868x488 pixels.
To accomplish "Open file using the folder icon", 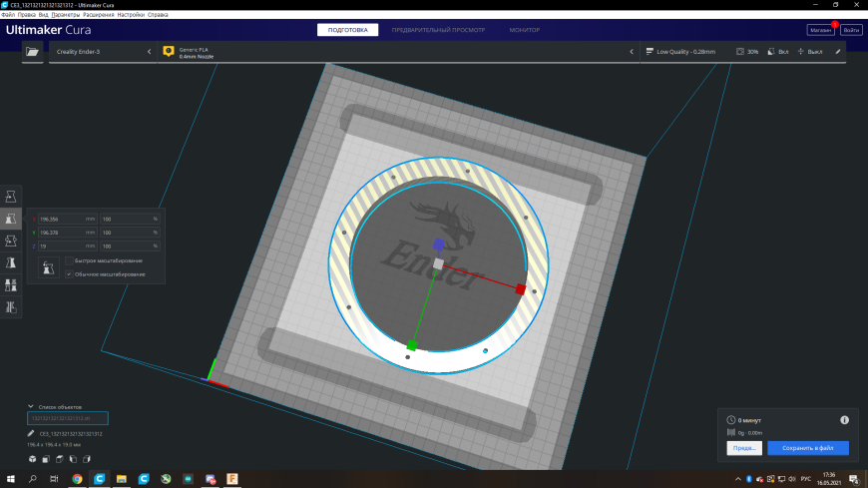I will coord(33,52).
